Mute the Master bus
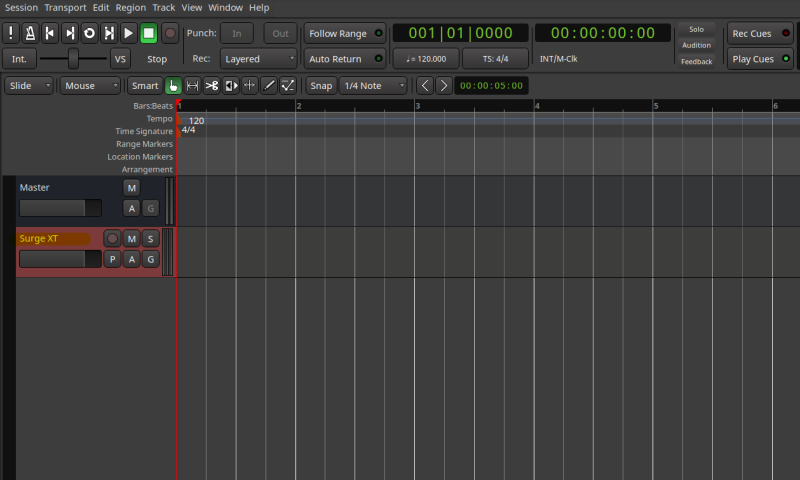The height and width of the screenshot is (480, 800). (x=132, y=188)
